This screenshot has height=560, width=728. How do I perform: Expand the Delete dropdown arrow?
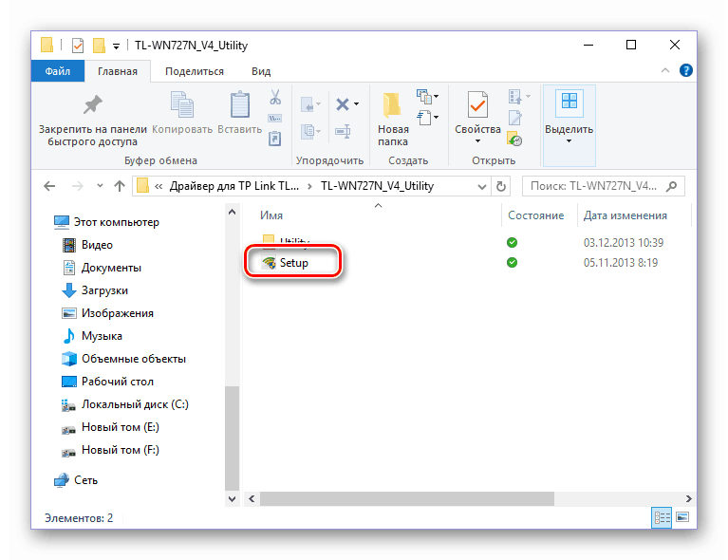(x=357, y=104)
